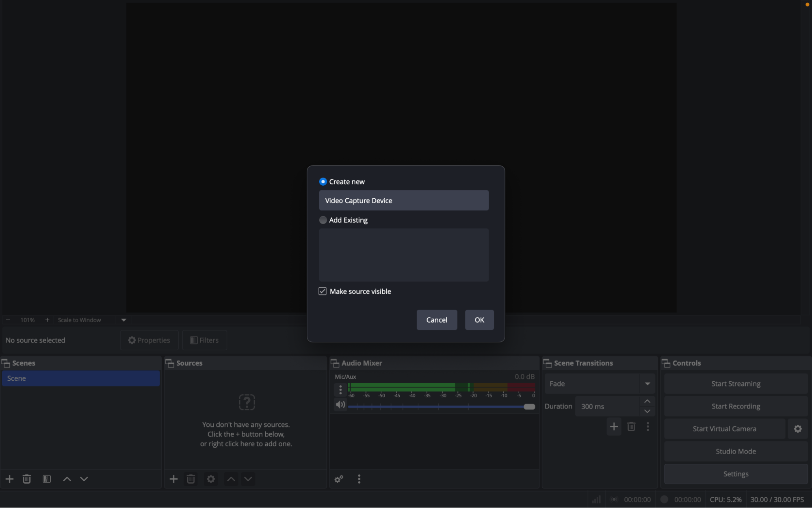Undock Controls panel icon
812x508 pixels.
click(666, 363)
